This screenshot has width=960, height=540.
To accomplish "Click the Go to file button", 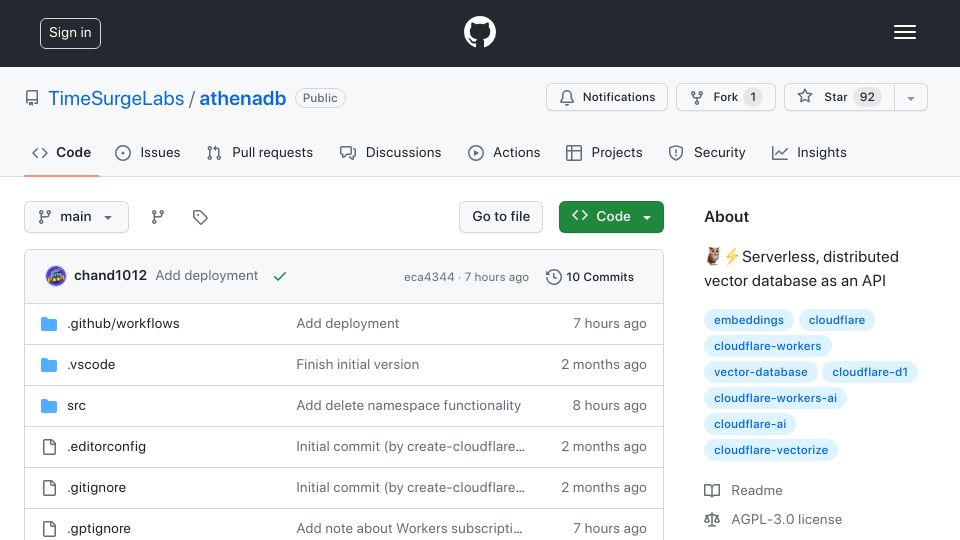I will [x=501, y=217].
